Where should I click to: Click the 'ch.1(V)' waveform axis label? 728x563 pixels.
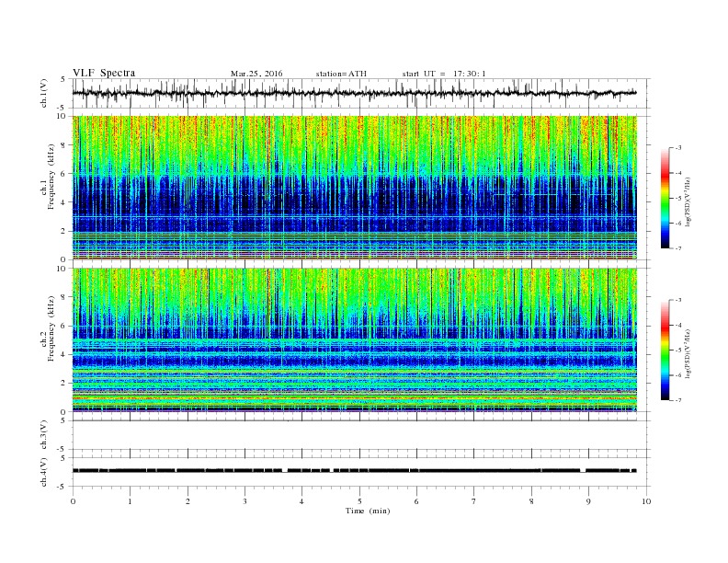(x=44, y=93)
